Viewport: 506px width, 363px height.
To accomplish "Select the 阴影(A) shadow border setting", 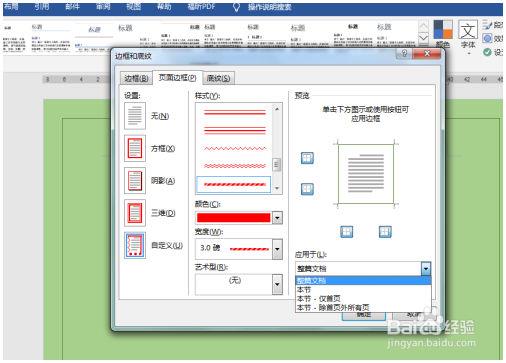I will 135,181.
